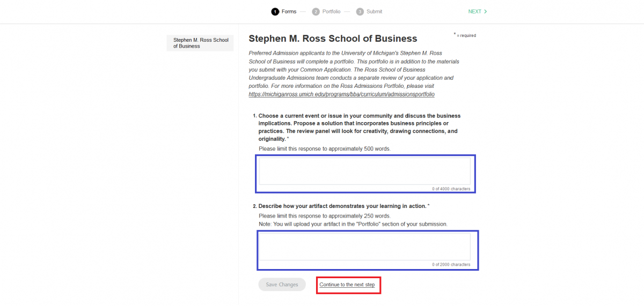Viewport: 644px width, 306px height.
Task: Click the NEXT text at top right
Action: point(474,11)
